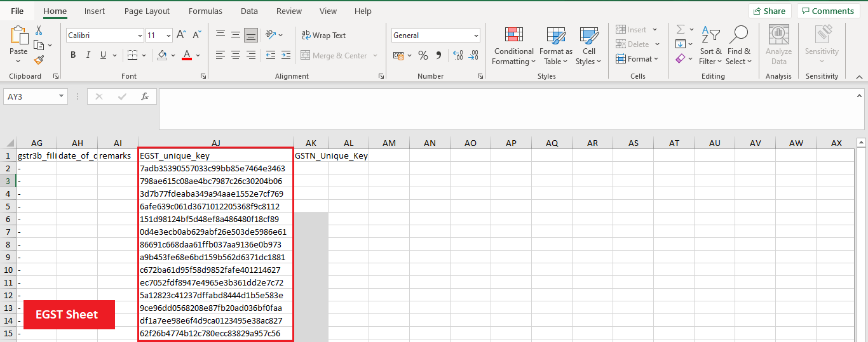Click the Cut scissors icon
The width and height of the screenshot is (868, 342).
click(39, 30)
